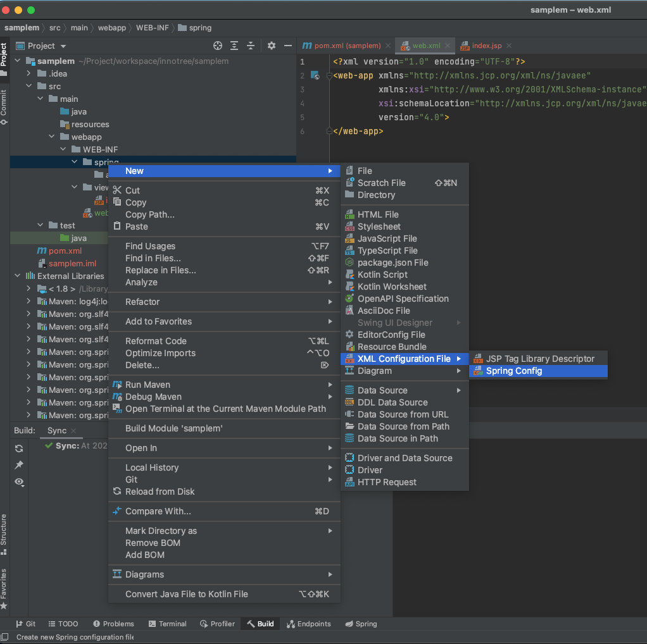This screenshot has height=644, width=647.
Task: Expand Mark Directory as submenu
Action: [x=224, y=531]
